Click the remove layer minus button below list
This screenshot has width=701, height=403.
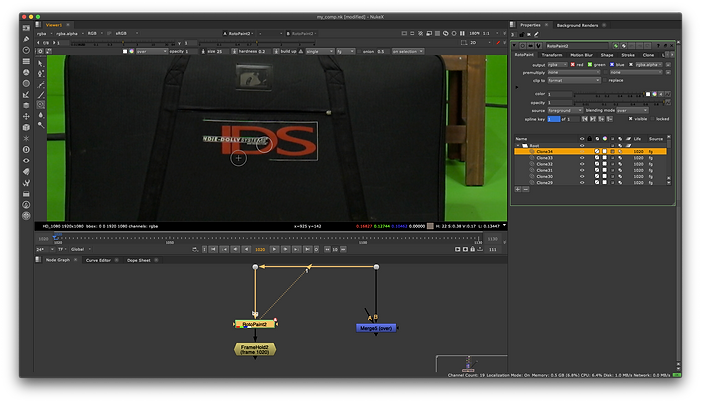tap(526, 189)
